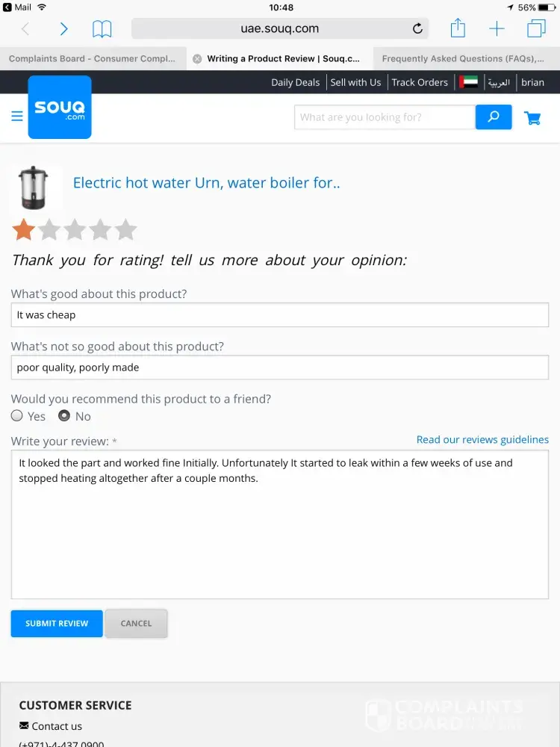Open a new tab with plus icon

(497, 29)
